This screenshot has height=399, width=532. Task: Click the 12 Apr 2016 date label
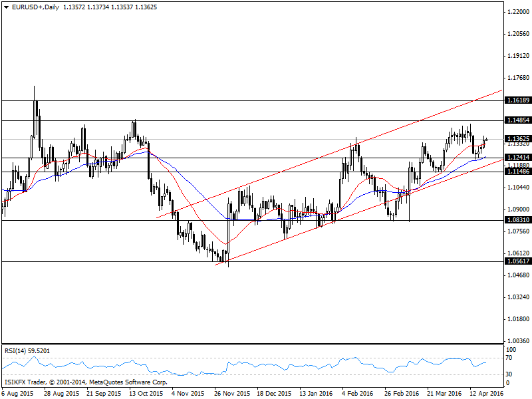486,394
